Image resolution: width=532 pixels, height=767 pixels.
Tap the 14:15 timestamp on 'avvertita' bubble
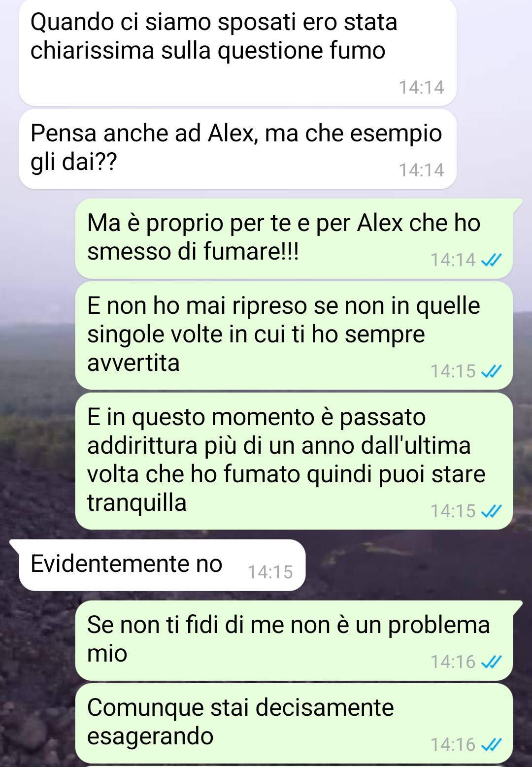coord(453,371)
